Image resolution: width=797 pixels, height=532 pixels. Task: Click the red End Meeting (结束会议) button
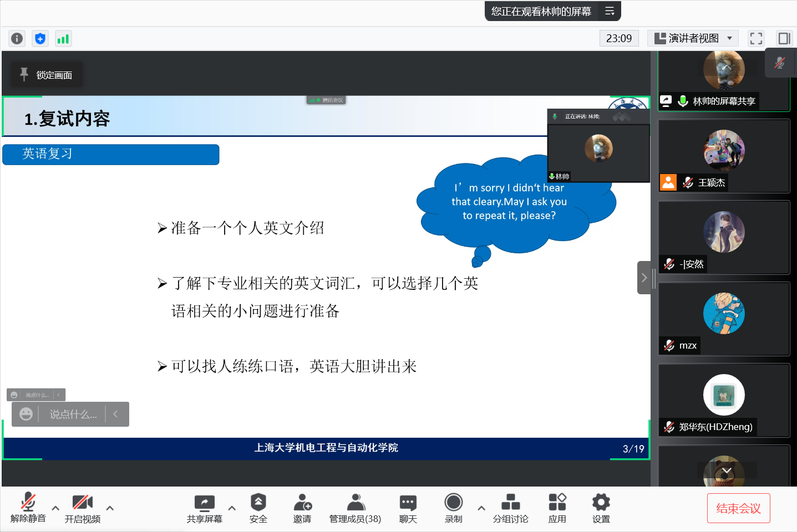[738, 508]
